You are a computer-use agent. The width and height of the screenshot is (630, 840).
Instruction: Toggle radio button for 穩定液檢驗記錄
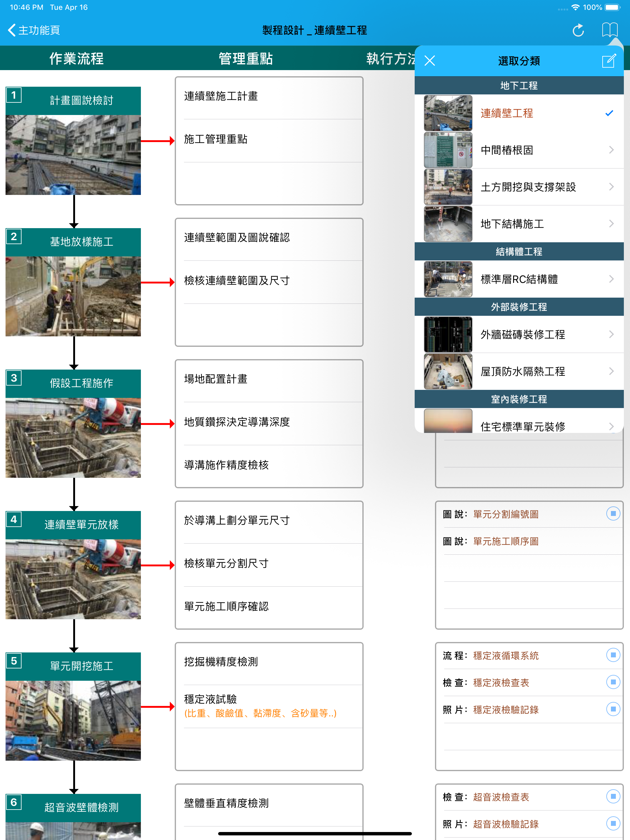(613, 709)
